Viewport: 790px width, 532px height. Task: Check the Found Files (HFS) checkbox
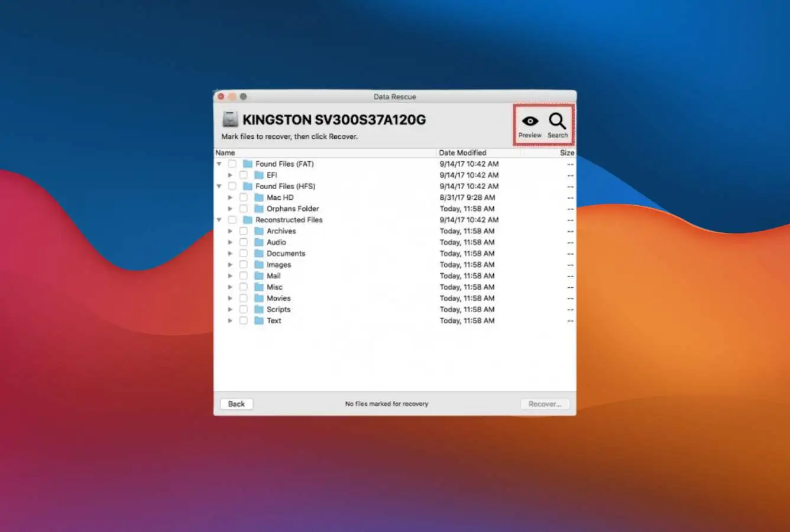(232, 186)
